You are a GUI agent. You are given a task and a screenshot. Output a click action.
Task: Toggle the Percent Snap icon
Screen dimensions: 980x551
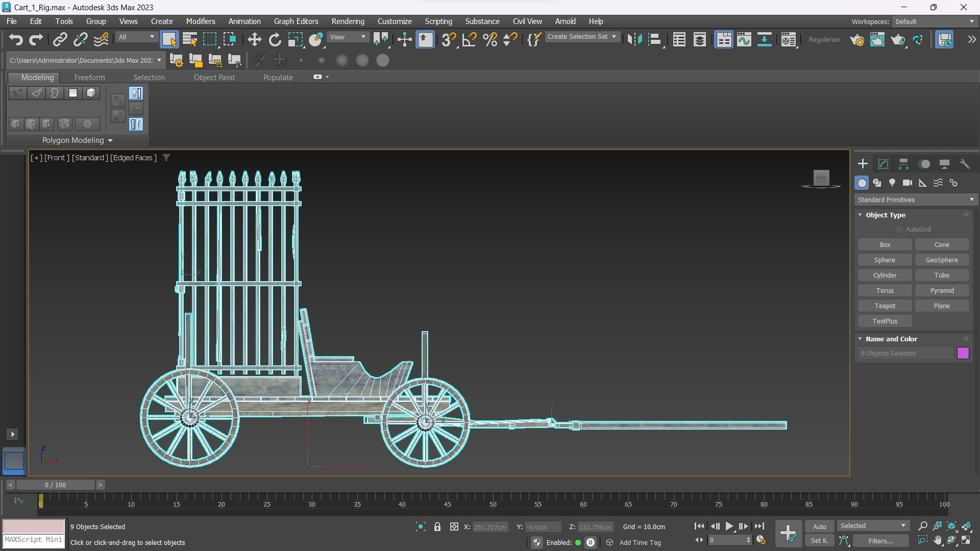tap(490, 40)
